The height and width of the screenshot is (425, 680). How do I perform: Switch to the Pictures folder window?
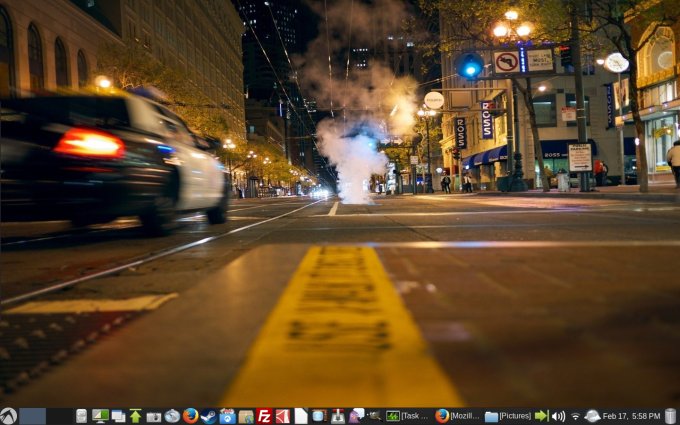pos(508,416)
